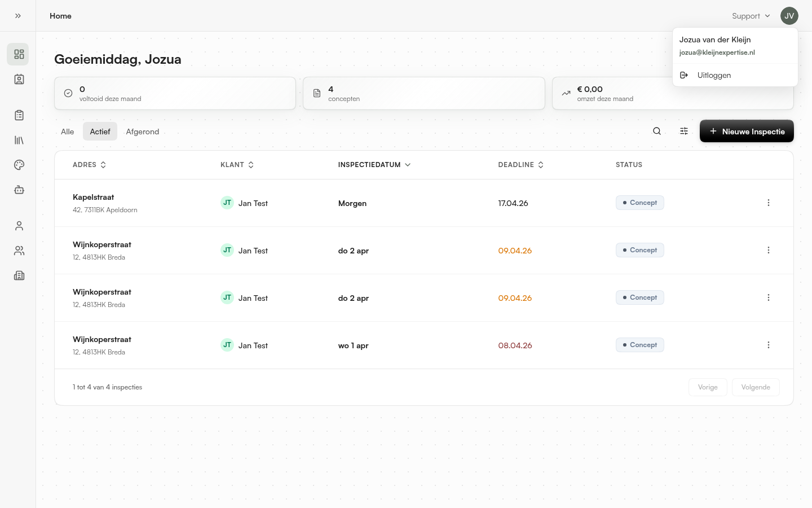The height and width of the screenshot is (508, 812).
Task: Open the group users icon in sidebar
Action: 19,251
